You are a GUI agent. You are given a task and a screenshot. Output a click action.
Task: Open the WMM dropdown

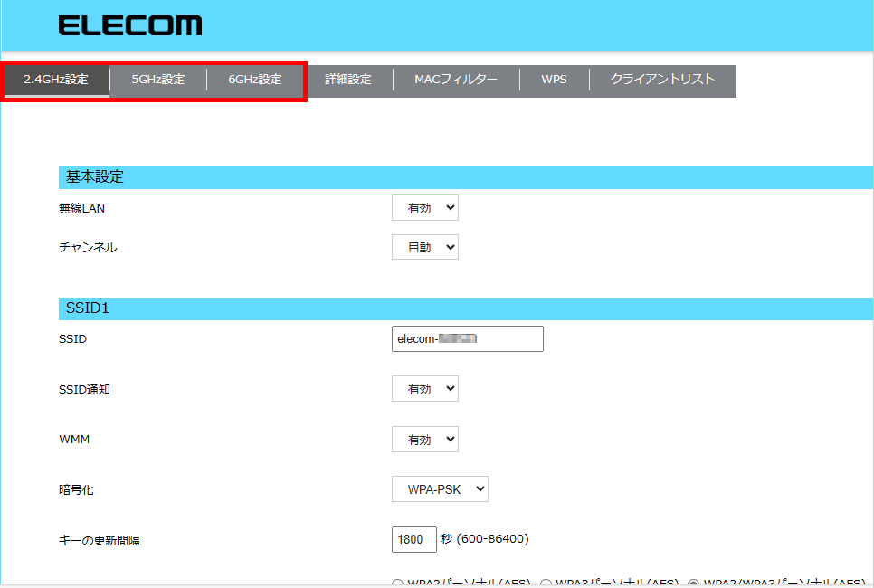click(425, 440)
